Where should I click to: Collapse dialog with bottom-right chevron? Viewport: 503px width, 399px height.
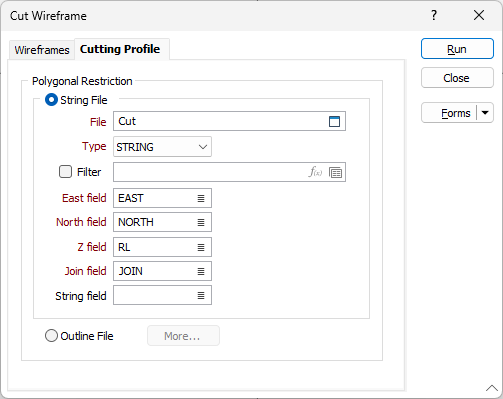pyautogui.click(x=492, y=388)
